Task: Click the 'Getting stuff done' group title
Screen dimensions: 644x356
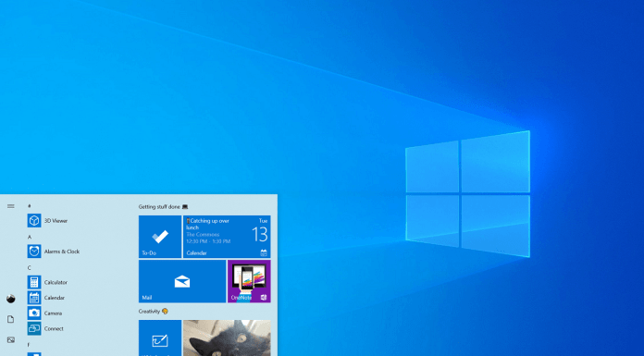Action: pos(163,206)
